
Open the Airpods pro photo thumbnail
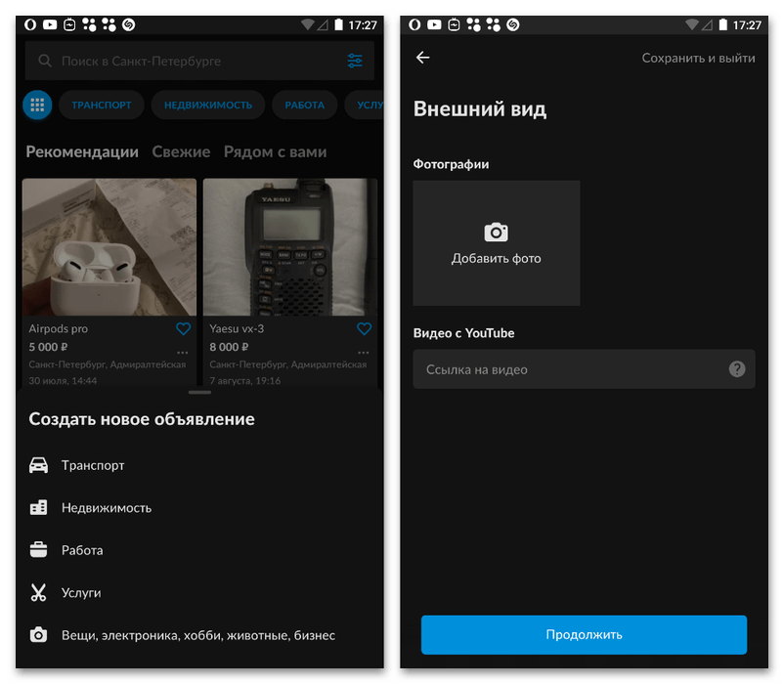pos(109,247)
